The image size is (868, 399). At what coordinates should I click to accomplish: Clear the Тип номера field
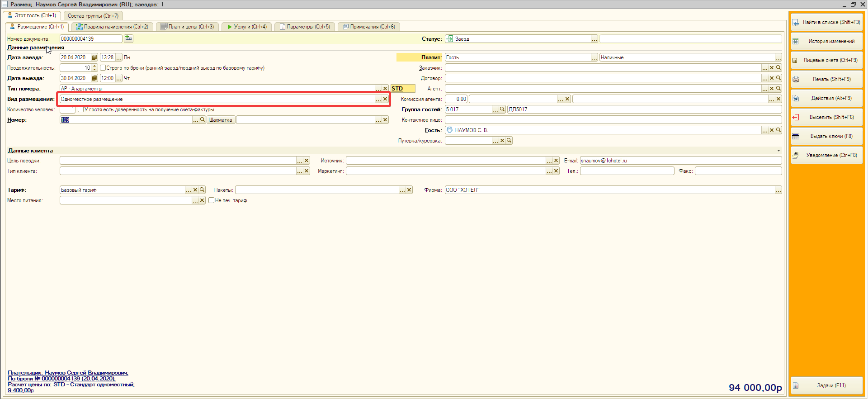[385, 89]
